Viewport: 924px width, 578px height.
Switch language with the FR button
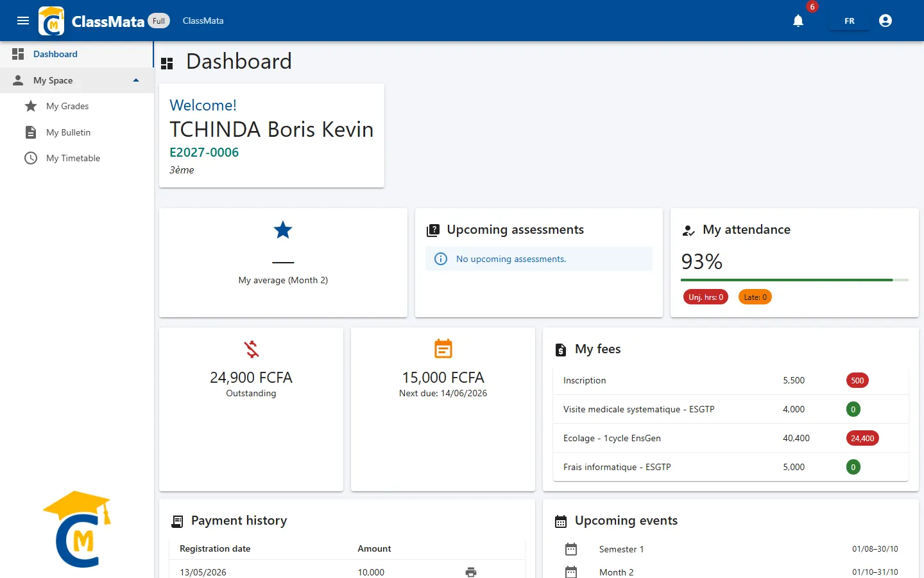[850, 21]
